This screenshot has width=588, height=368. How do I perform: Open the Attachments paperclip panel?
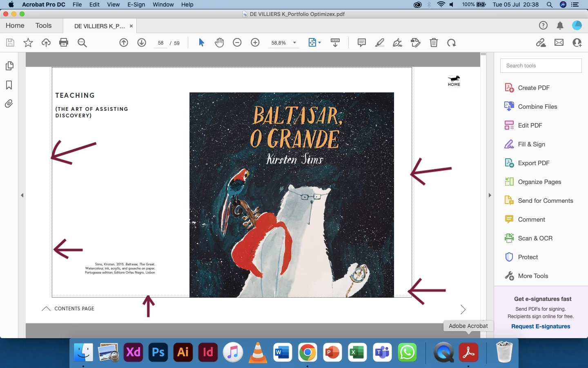tap(9, 103)
